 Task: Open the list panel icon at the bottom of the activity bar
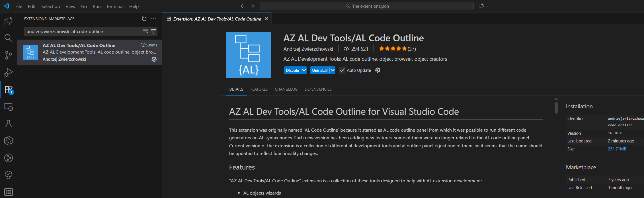tap(9, 192)
